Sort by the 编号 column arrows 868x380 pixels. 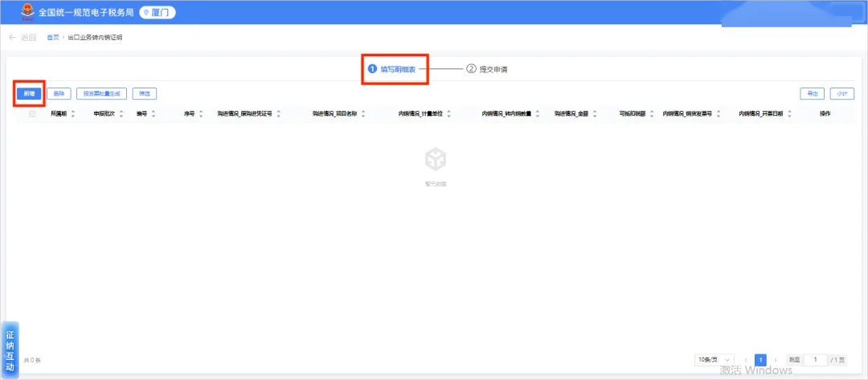point(154,114)
